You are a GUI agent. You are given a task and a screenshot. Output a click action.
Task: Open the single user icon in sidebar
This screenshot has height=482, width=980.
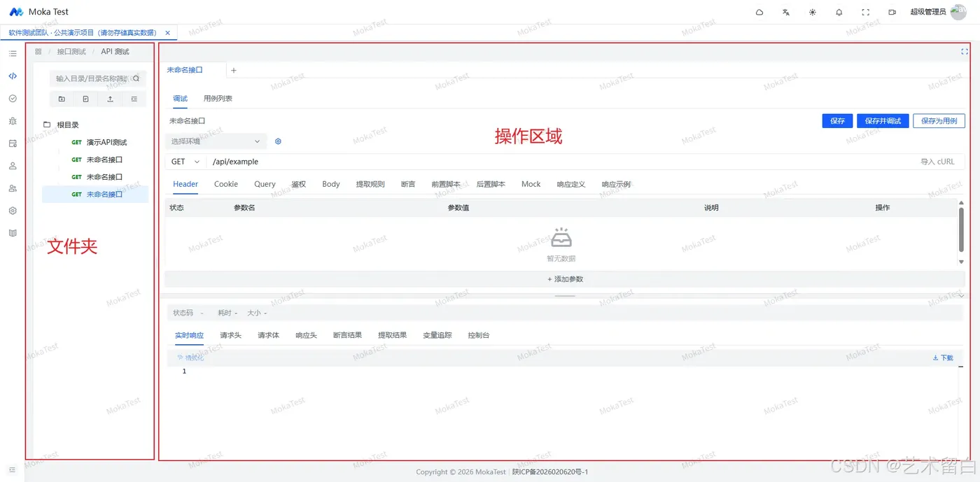pyautogui.click(x=13, y=166)
